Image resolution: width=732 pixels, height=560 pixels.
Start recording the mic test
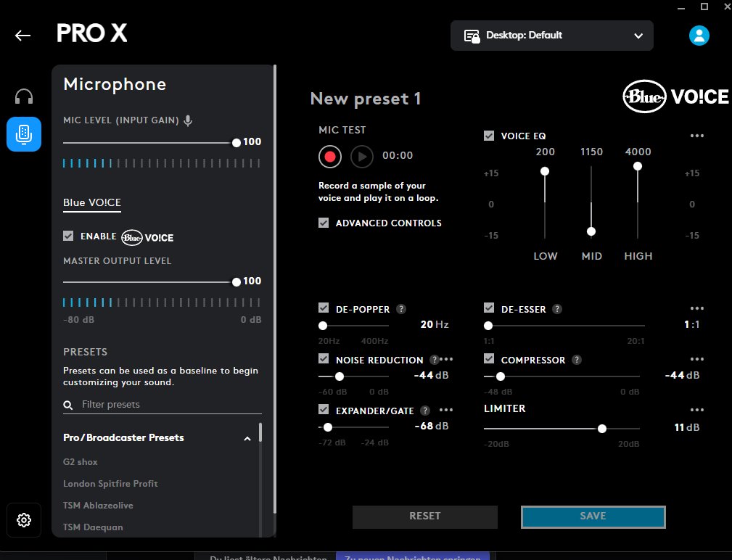pos(330,157)
